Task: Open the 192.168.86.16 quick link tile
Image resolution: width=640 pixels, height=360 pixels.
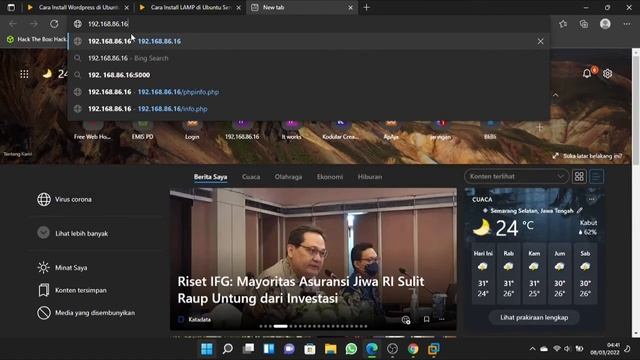Action: [242, 130]
